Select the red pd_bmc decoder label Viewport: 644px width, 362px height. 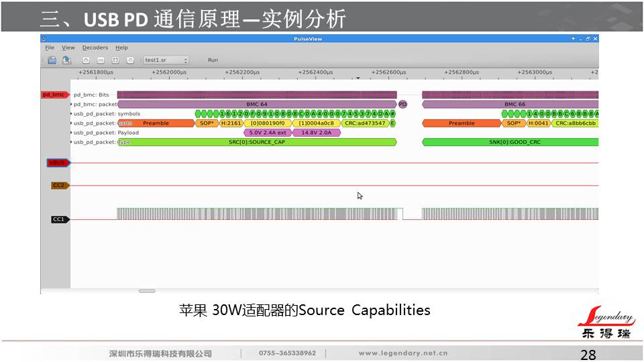click(x=55, y=95)
